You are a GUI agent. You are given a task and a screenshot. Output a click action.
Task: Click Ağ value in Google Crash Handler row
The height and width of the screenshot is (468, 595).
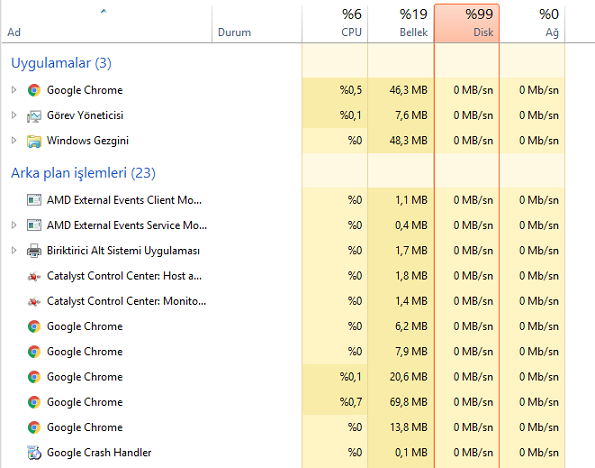point(539,452)
